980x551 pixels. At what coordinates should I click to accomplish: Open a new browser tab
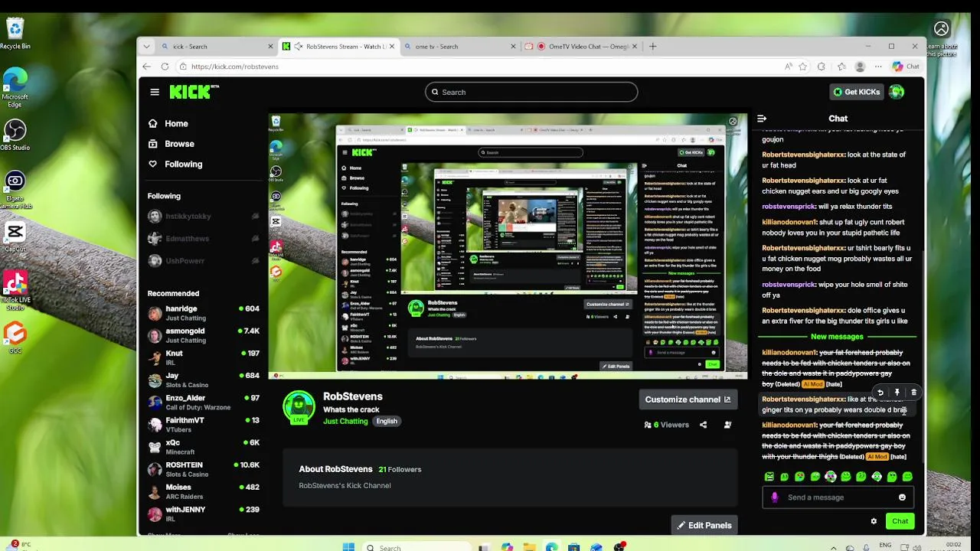(653, 46)
